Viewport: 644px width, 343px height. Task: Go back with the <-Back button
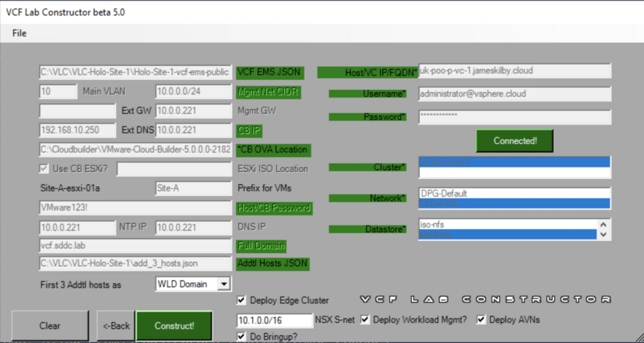pos(116,325)
